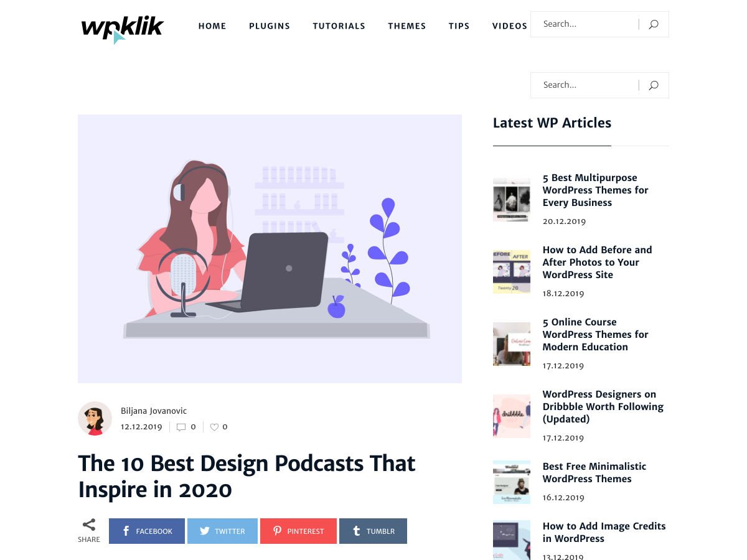
Task: Open the podcast illustration featured image
Action: coord(270,249)
